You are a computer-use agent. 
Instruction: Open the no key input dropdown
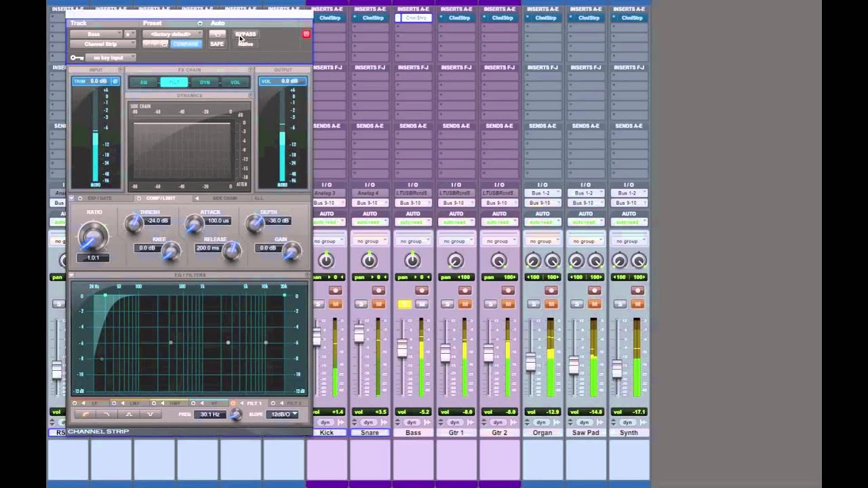(x=111, y=58)
